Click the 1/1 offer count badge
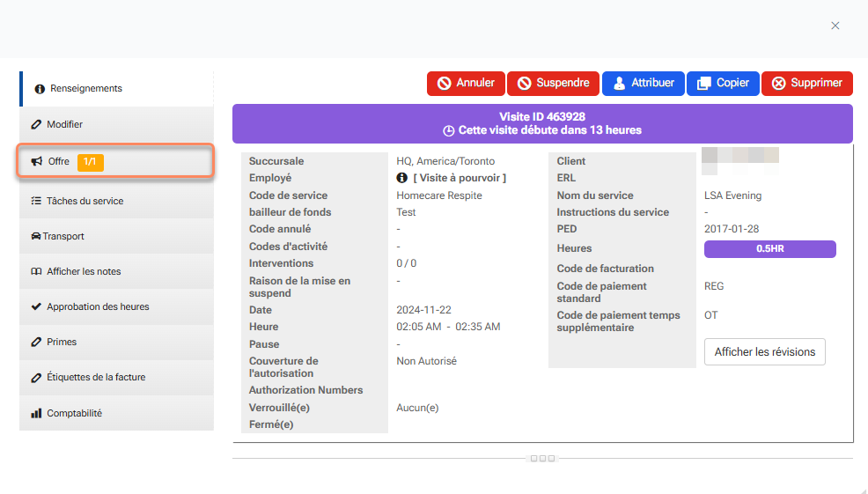868x494 pixels. pyautogui.click(x=90, y=162)
